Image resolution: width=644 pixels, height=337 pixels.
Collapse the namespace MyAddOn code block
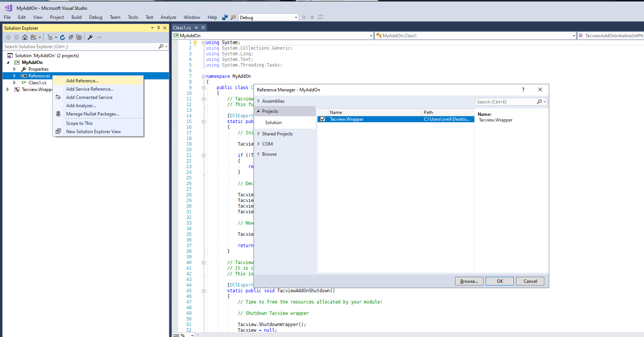(204, 76)
